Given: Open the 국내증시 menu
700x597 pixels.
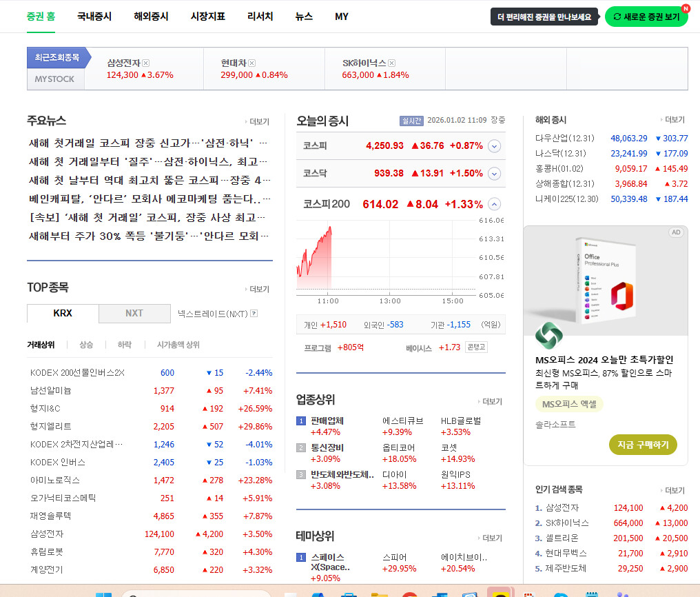Looking at the screenshot, I should (94, 17).
